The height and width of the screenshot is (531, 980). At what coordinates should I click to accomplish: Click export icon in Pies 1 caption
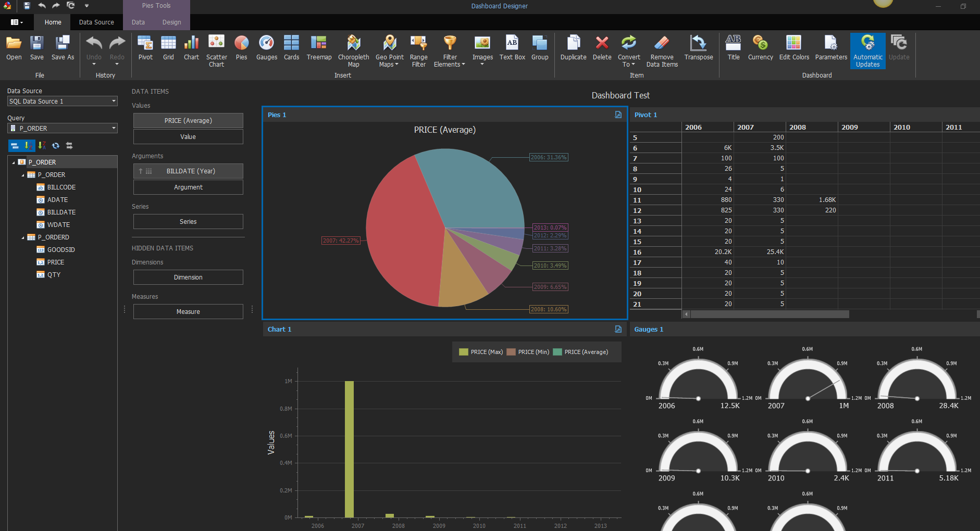click(618, 115)
